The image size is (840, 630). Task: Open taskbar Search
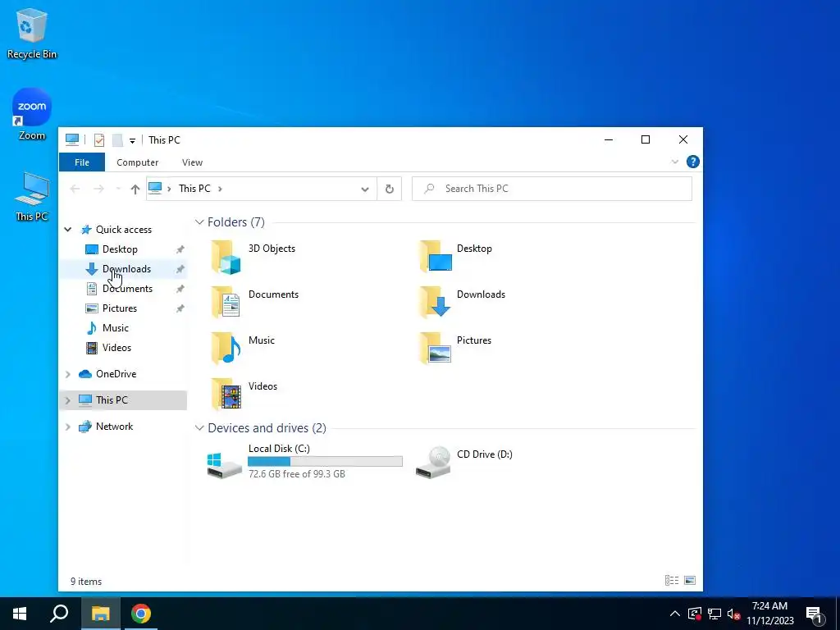(59, 614)
